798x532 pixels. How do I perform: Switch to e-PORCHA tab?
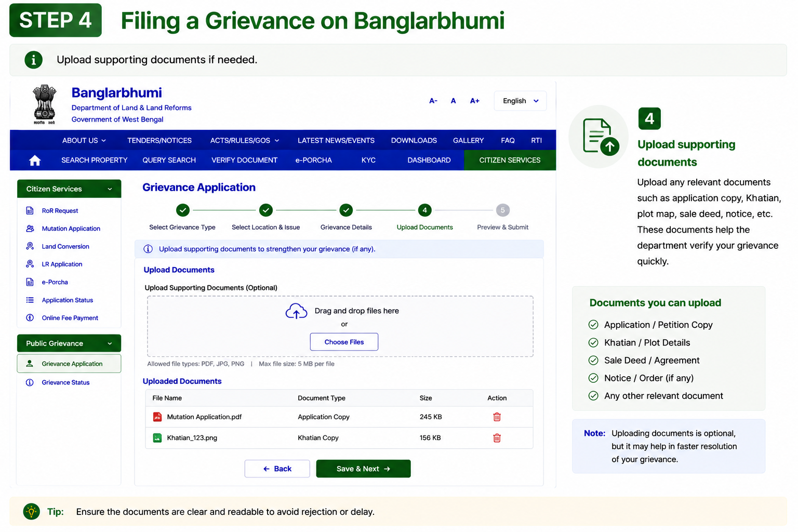314,160
